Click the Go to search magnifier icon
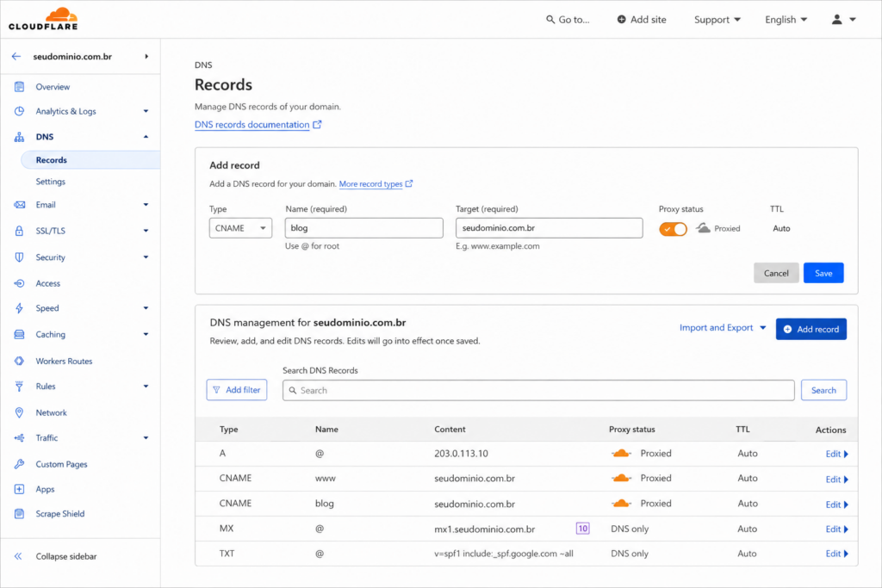 [x=550, y=19]
